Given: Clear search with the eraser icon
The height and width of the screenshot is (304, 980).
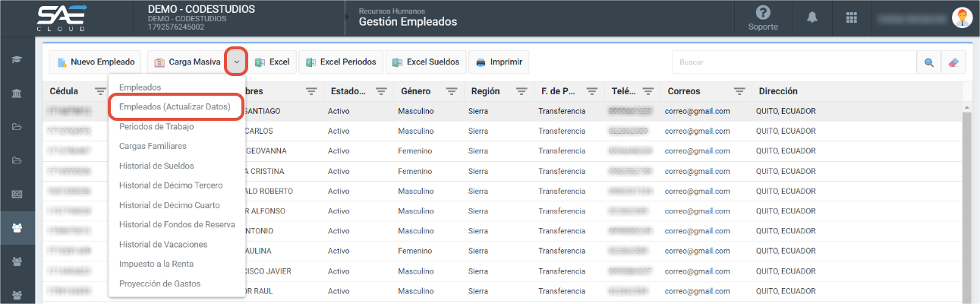Looking at the screenshot, I should pos(953,62).
